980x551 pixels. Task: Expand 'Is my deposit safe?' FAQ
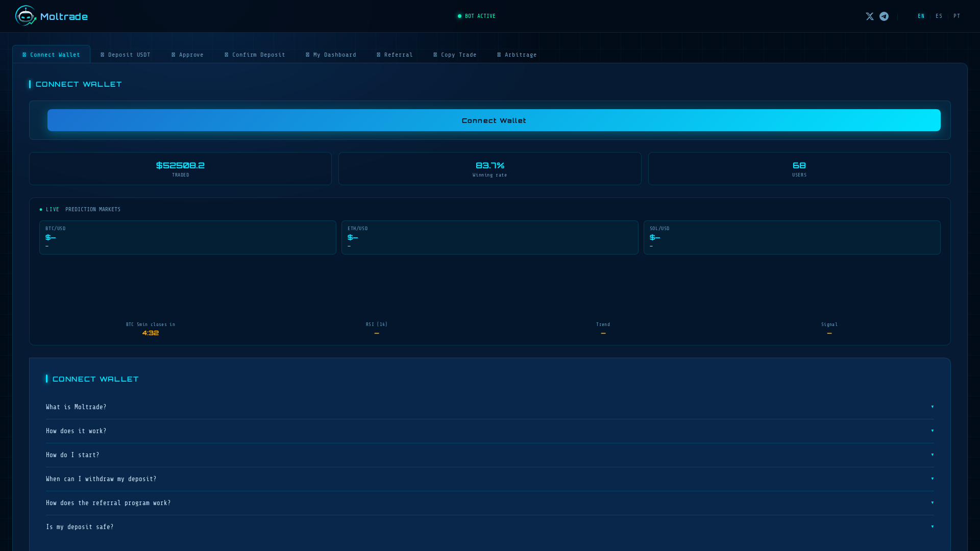click(490, 527)
